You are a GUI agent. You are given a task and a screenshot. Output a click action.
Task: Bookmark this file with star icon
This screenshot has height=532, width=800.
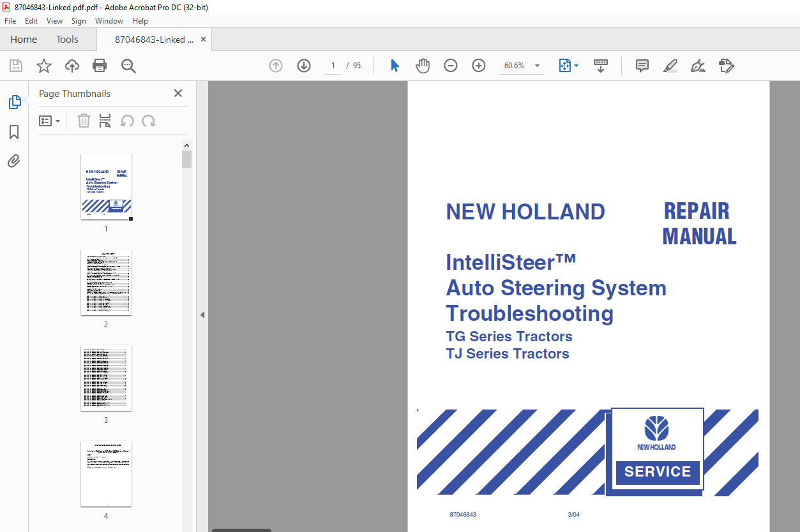click(43, 66)
